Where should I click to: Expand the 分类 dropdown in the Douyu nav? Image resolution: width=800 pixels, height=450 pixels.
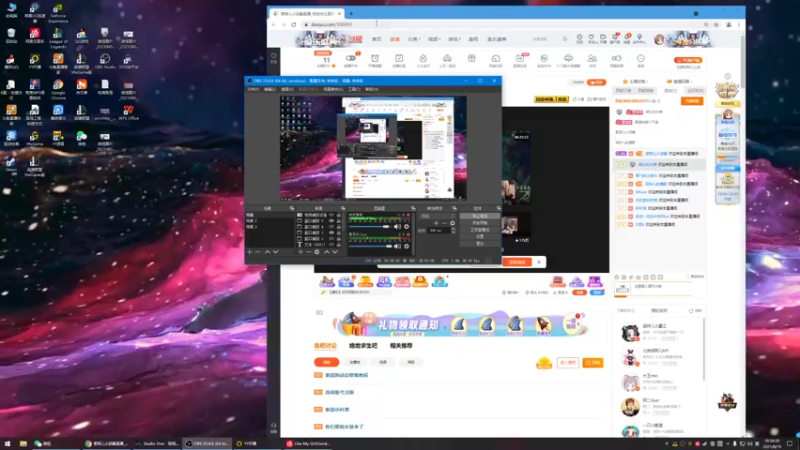click(x=413, y=39)
